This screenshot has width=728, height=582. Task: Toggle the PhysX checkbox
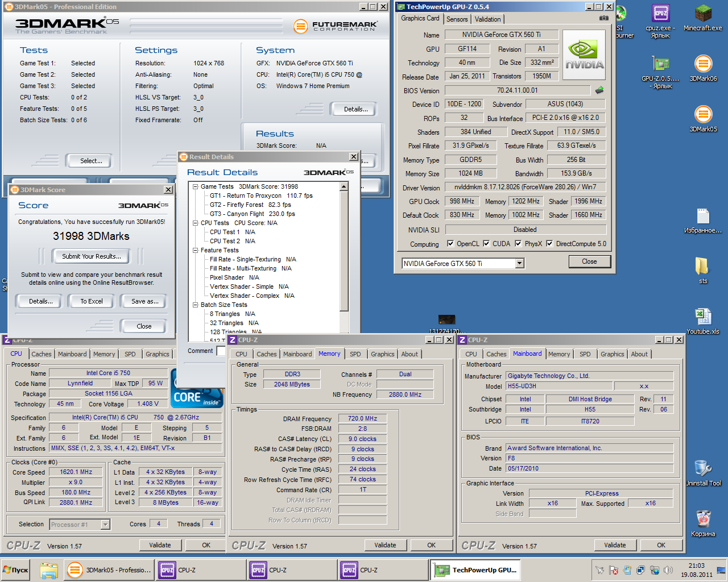tap(518, 243)
